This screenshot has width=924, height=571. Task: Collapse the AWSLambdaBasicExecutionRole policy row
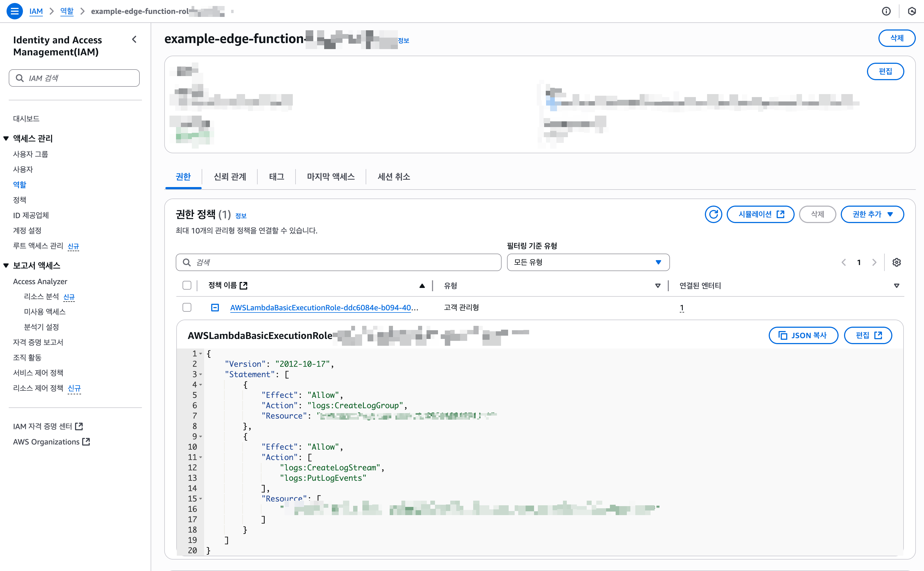pos(215,308)
